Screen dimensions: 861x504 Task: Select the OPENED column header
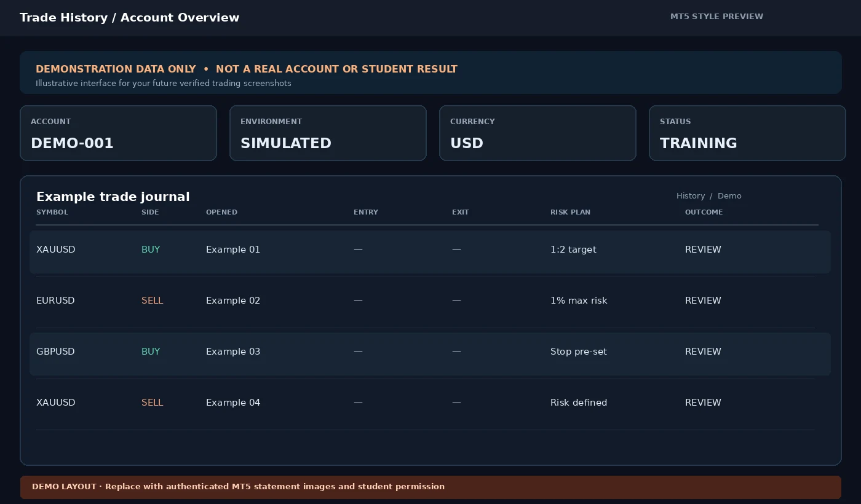pos(221,212)
